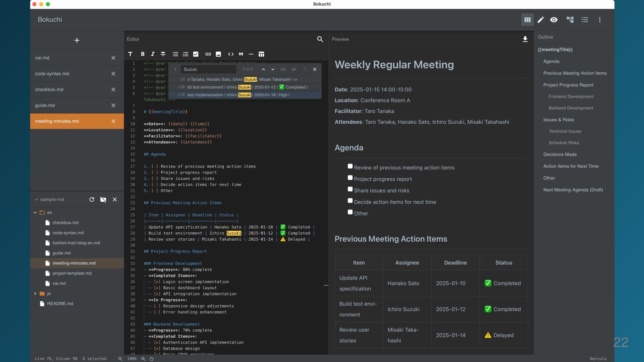This screenshot has height=362, width=644.
Task: Insert a table using toolbar icon
Action: 261,54
